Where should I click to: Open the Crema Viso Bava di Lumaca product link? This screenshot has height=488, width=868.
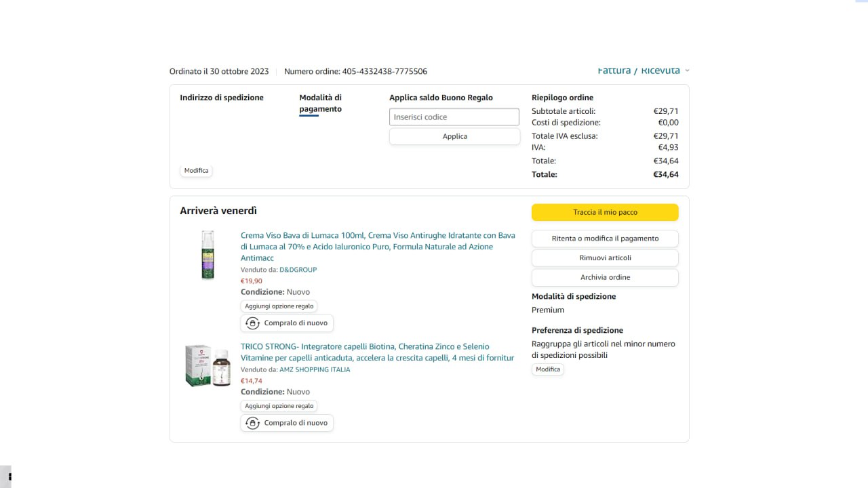pyautogui.click(x=377, y=247)
